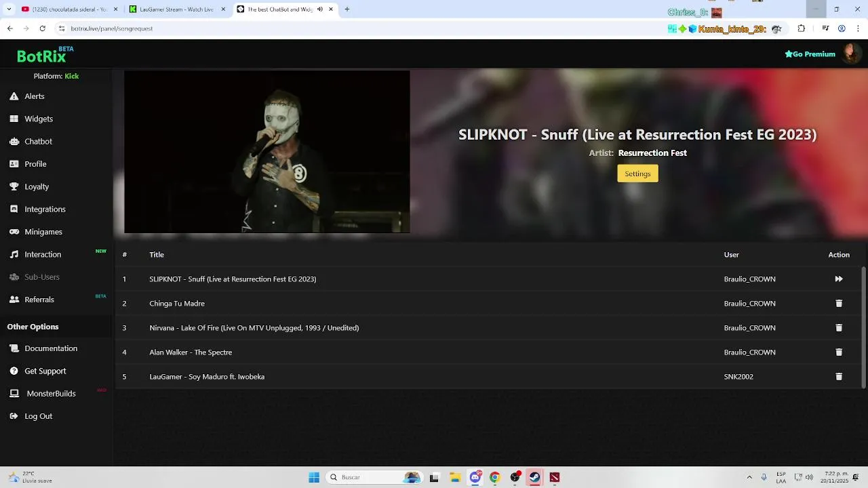Click user SNK2002 in the queue
Viewport: 868px width, 488px height.
tap(738, 377)
